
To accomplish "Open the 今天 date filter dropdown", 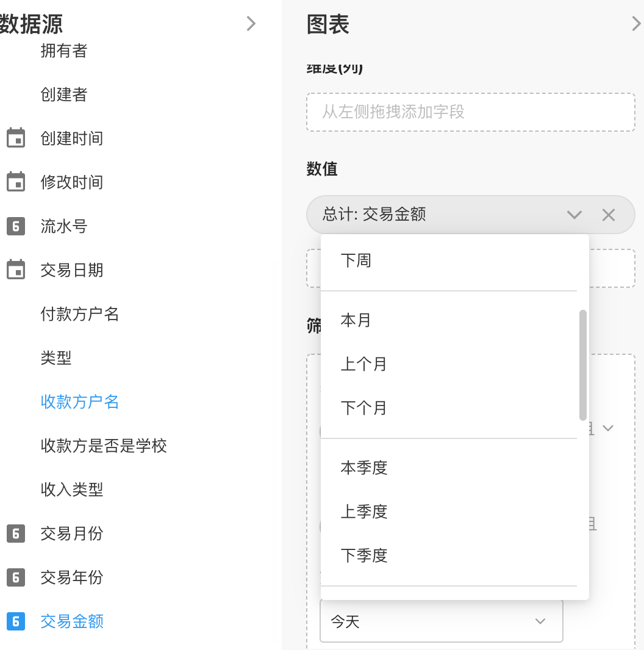I will click(x=539, y=621).
